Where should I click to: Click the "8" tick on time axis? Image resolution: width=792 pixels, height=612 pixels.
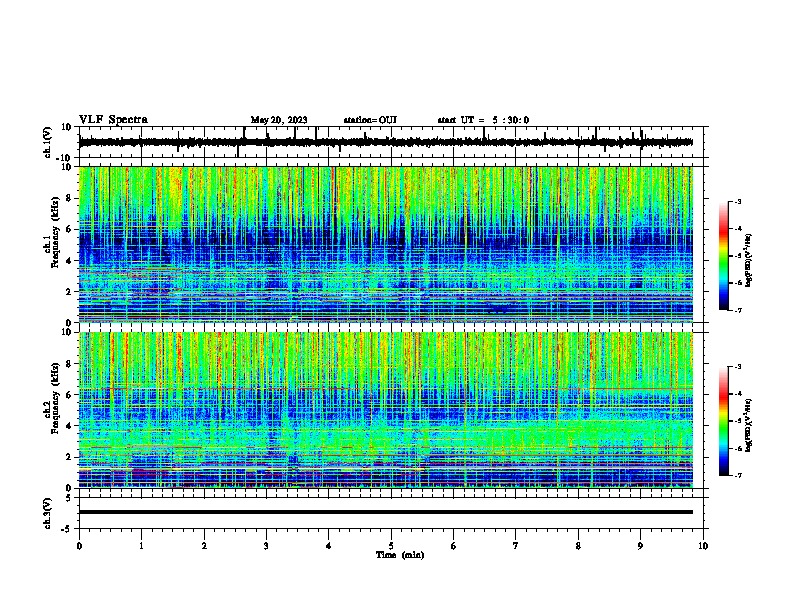coord(578,546)
